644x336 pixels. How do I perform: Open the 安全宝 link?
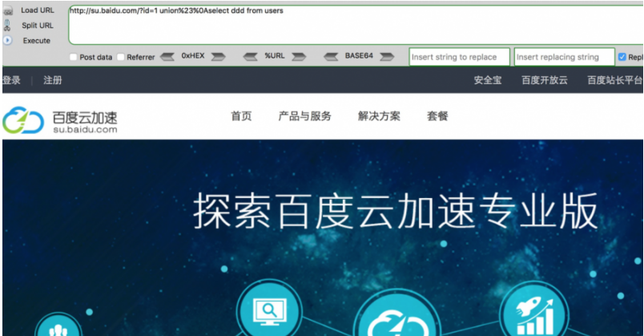[x=488, y=80]
